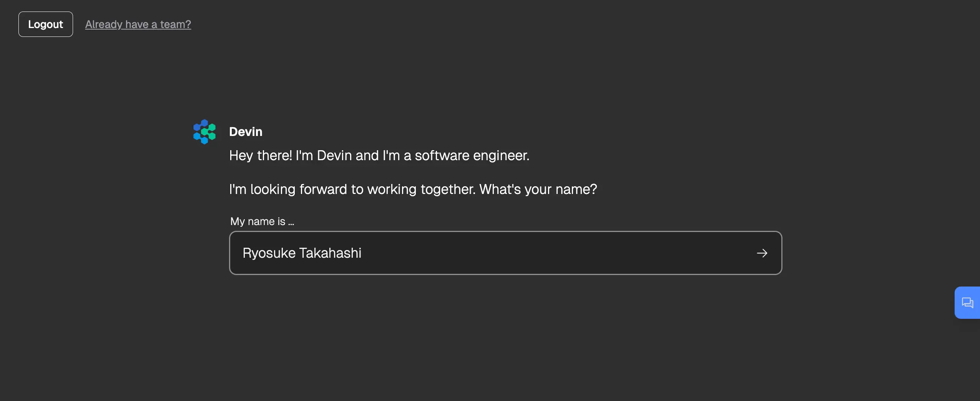
Task: Place cursor in "Ryosuke Takahashi" text
Action: click(302, 253)
